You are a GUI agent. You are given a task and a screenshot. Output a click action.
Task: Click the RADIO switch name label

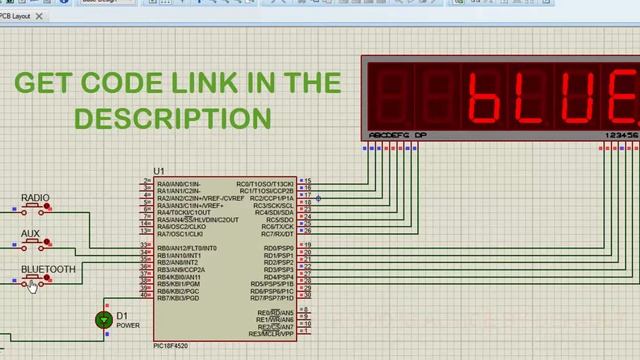pos(36,198)
